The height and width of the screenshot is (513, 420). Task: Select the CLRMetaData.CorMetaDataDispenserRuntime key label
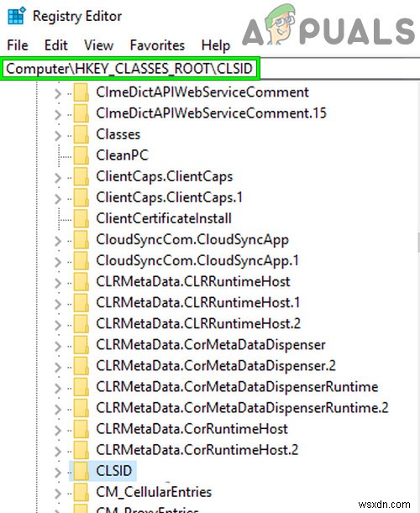(237, 387)
